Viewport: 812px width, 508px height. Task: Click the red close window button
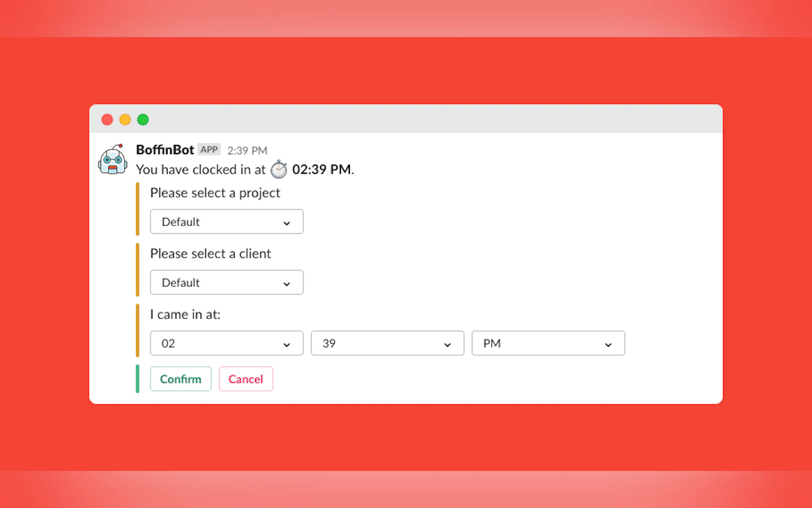[107, 120]
